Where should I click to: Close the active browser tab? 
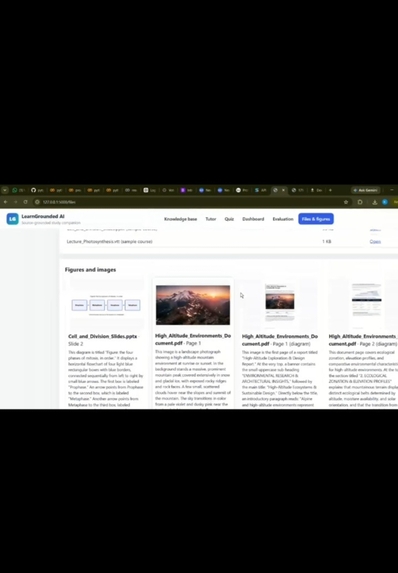coord(283,190)
